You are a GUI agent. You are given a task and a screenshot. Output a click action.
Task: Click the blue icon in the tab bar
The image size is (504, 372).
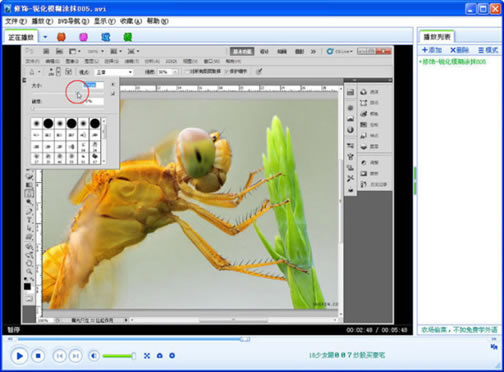click(x=106, y=37)
